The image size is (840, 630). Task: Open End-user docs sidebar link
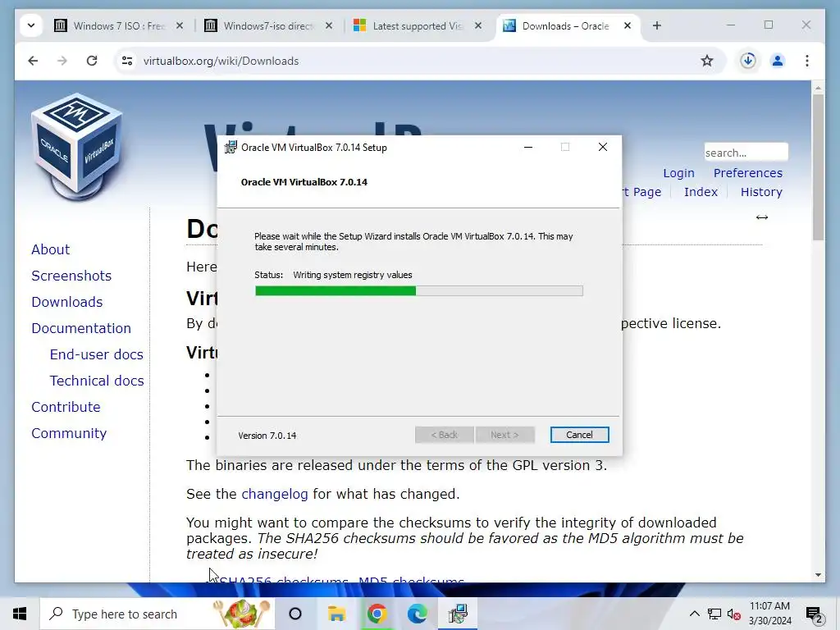click(x=97, y=354)
